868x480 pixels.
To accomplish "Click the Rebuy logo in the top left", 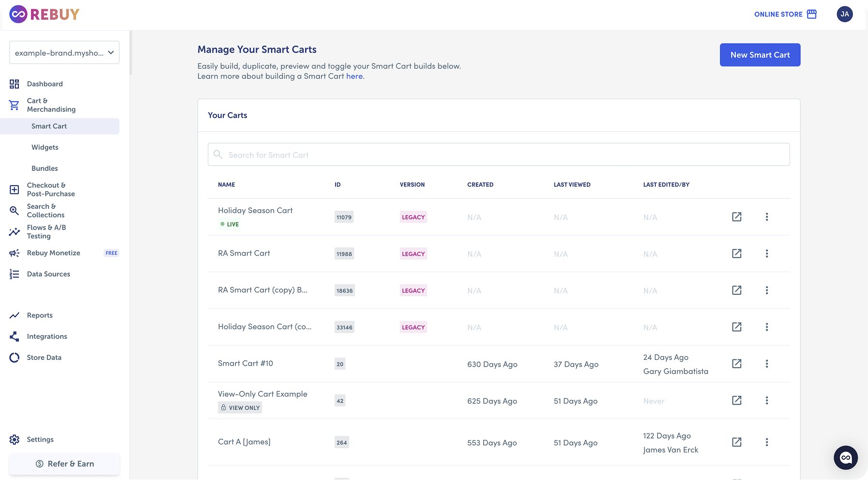I will [43, 14].
